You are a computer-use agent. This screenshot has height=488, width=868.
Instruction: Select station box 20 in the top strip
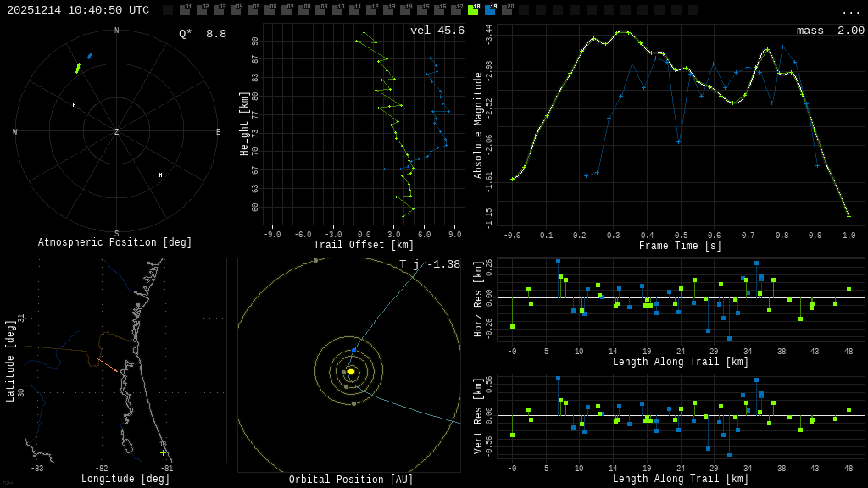(x=507, y=10)
